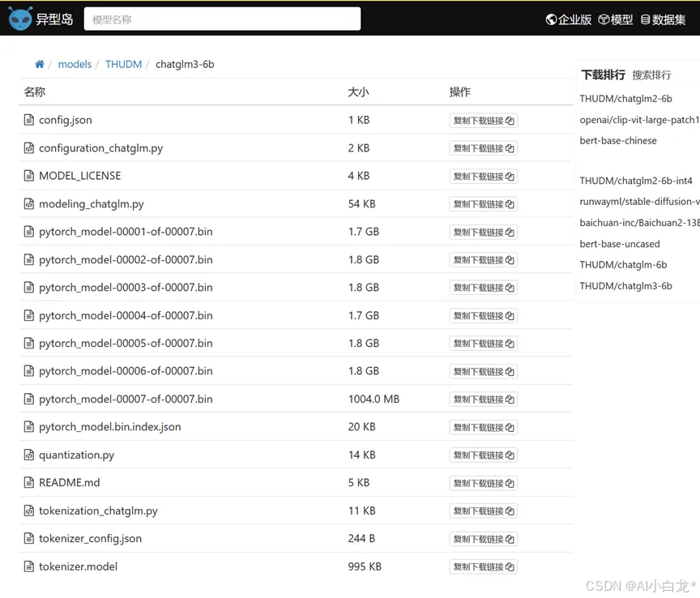Click the 模型名称 search input field

point(222,19)
